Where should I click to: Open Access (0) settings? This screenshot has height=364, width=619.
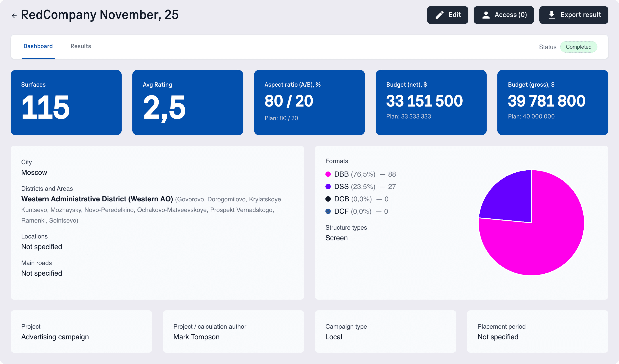tap(504, 15)
